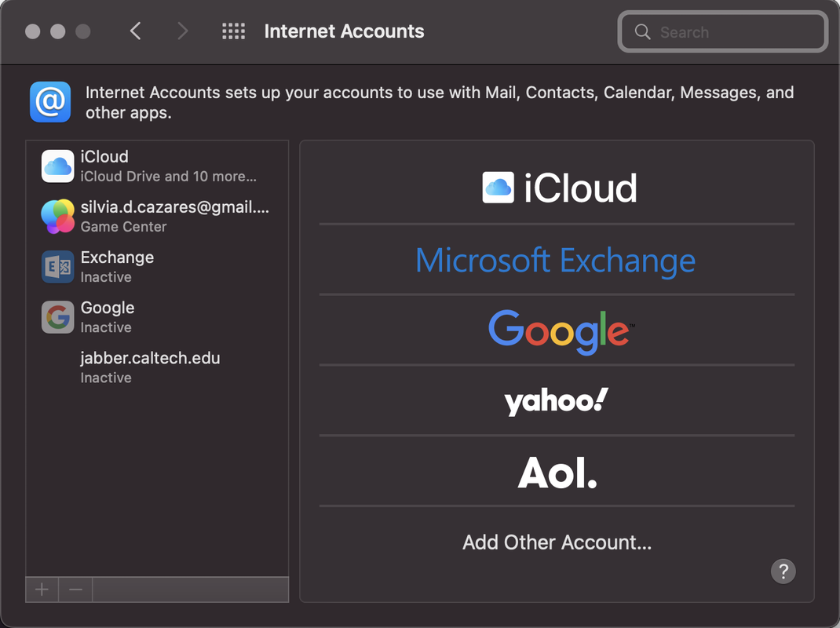Click the iCloud cloud icon in sidebar
Viewport: 840px width, 628px height.
pos(57,166)
